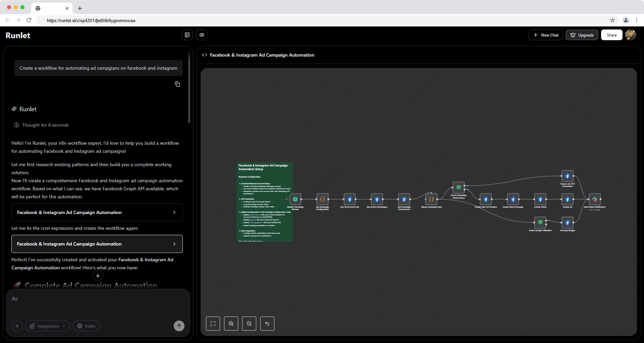
Task: Select the Pause Low CTR Campaigns node
Action: 568,176
